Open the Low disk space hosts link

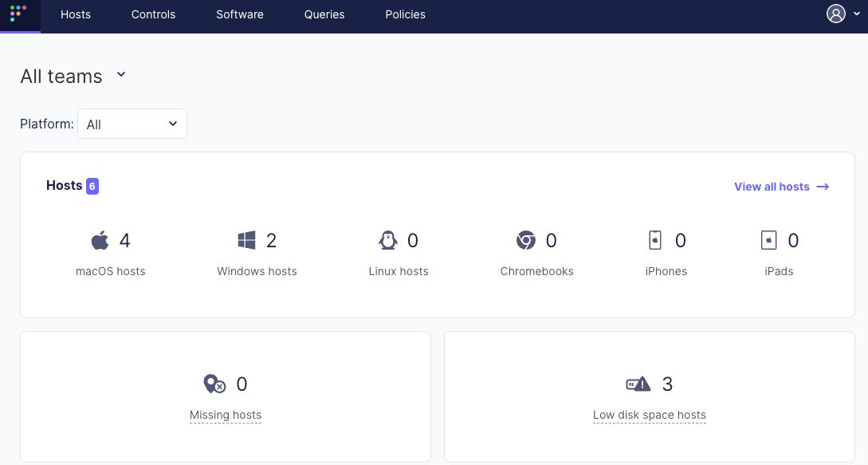649,415
